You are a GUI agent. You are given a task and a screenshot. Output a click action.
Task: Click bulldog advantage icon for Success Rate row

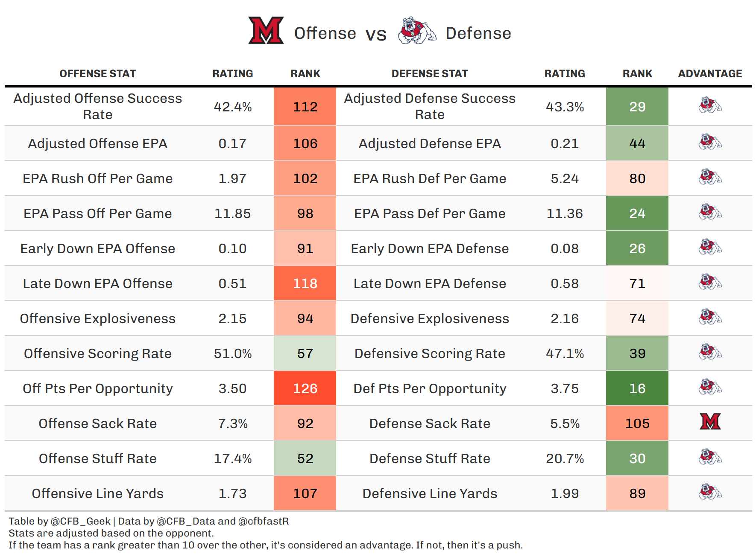click(x=710, y=105)
